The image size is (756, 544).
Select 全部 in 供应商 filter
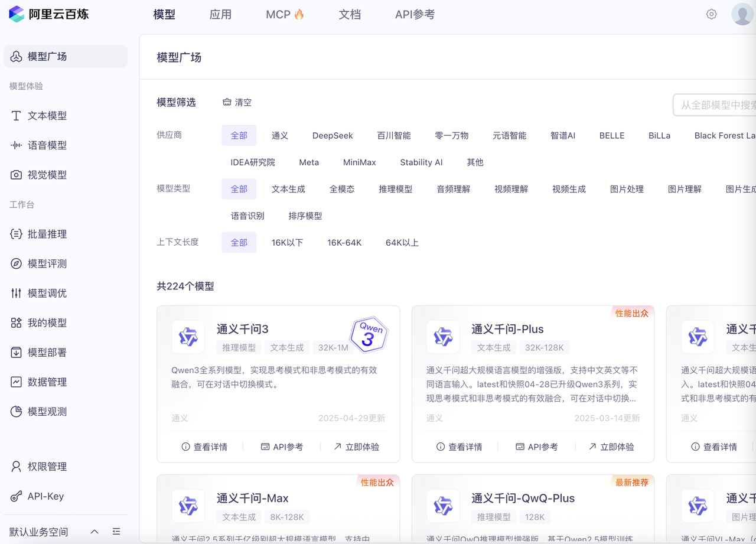239,135
